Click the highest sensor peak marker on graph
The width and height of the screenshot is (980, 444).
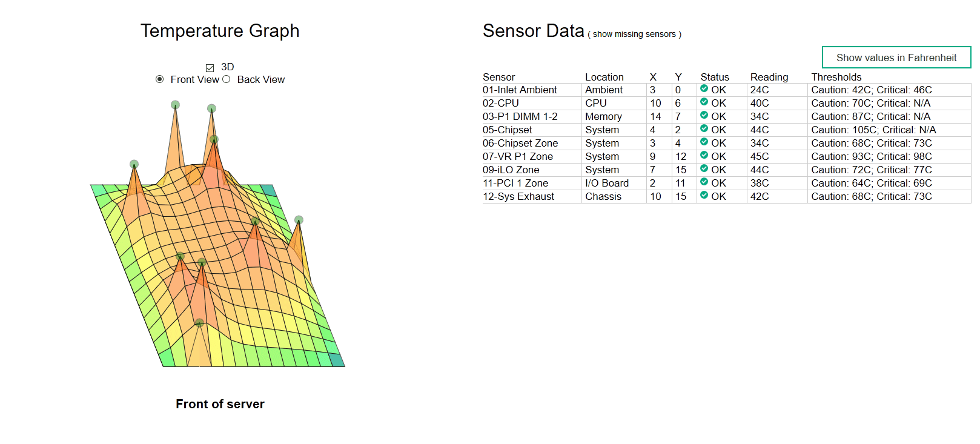tap(175, 105)
